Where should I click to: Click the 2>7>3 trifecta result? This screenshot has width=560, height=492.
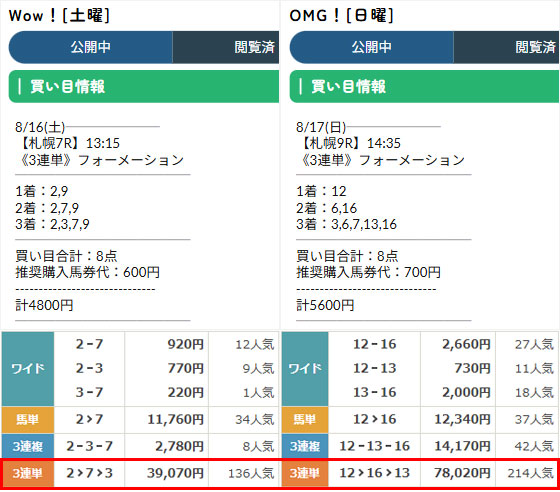(89, 473)
